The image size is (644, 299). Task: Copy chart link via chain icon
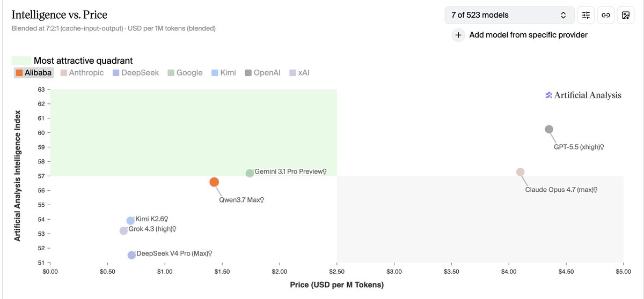coord(606,15)
